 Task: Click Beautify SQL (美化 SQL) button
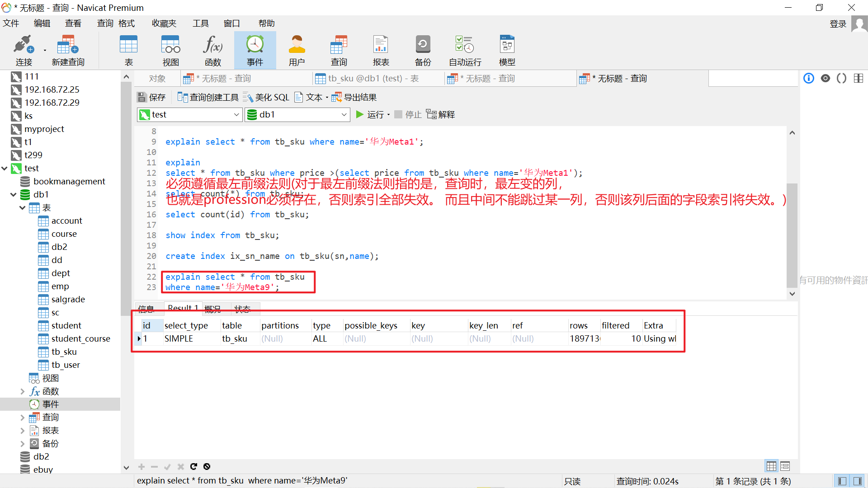pos(267,97)
